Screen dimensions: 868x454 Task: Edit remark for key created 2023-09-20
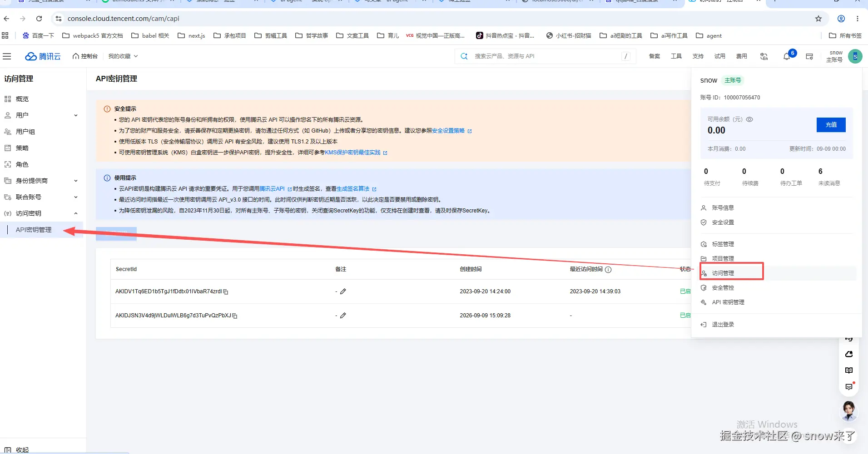(x=343, y=291)
